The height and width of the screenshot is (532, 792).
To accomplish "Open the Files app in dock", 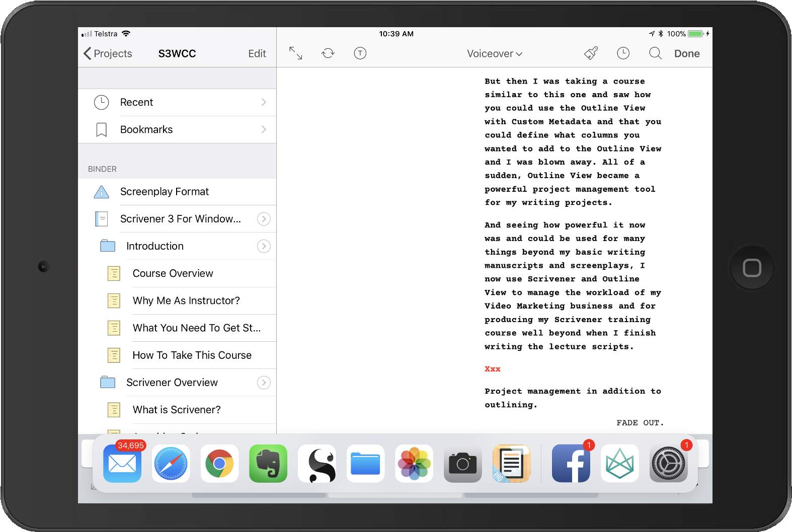I will coord(365,463).
